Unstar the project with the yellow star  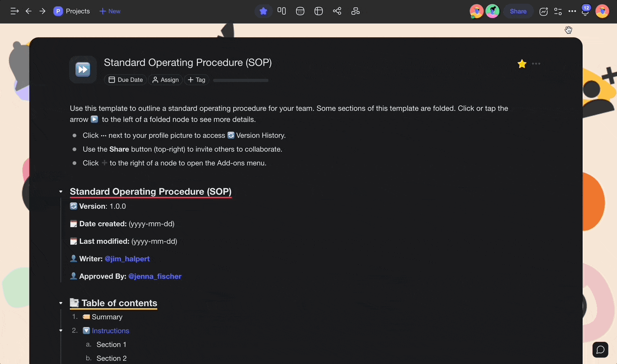(522, 64)
